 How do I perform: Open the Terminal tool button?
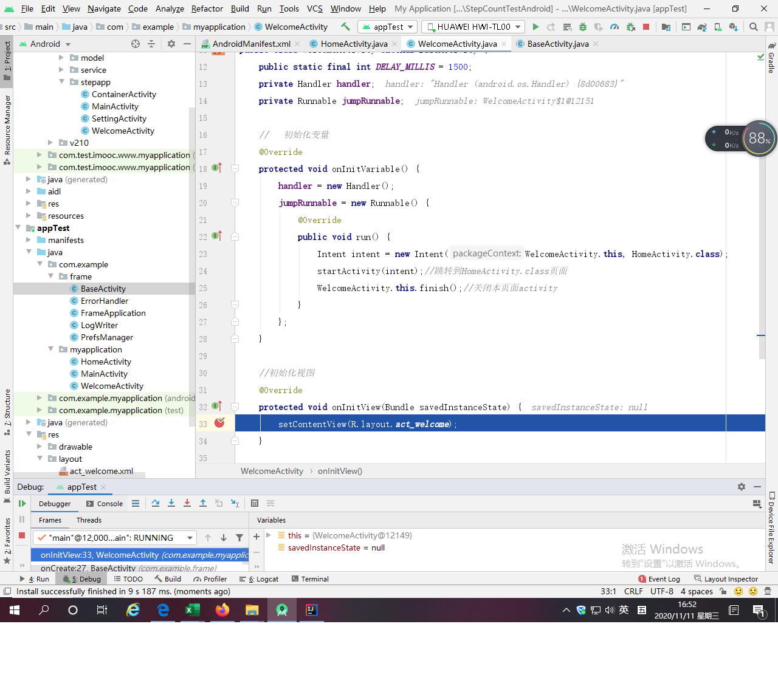click(310, 579)
